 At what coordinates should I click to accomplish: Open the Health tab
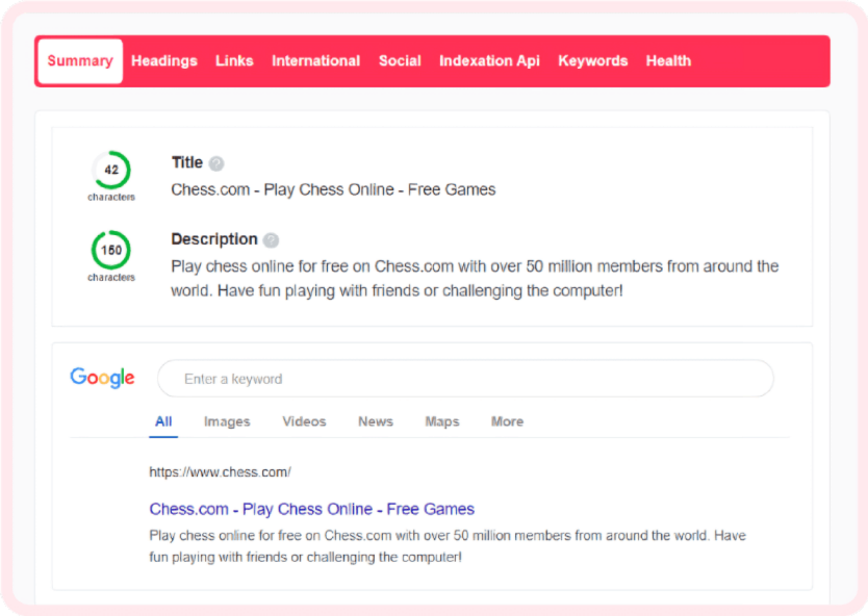668,61
